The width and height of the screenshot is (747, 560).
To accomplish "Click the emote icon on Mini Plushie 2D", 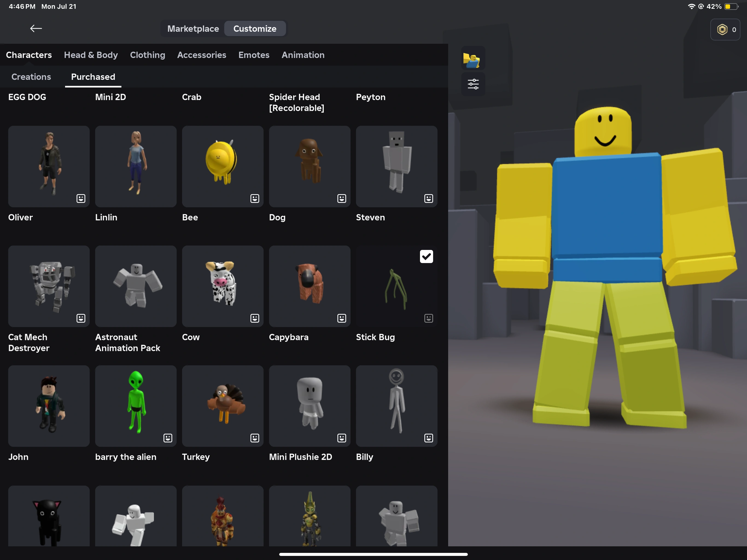I will [x=342, y=438].
